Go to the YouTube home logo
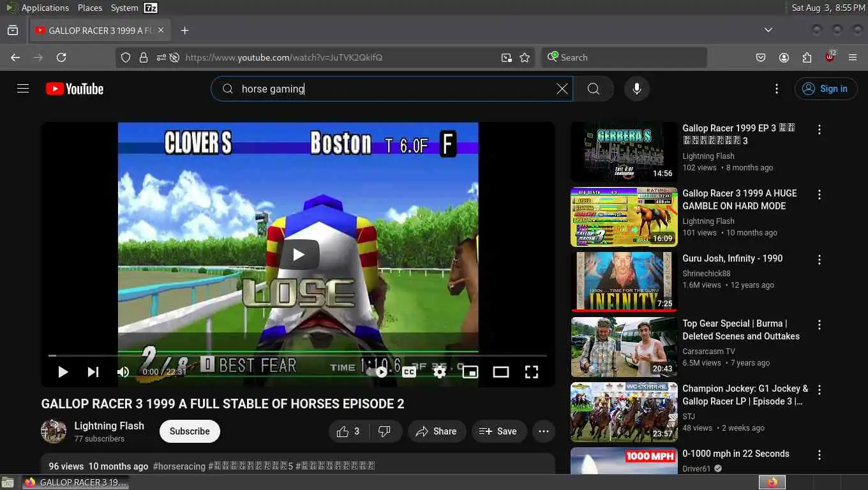The width and height of the screenshot is (868, 490). tap(75, 89)
